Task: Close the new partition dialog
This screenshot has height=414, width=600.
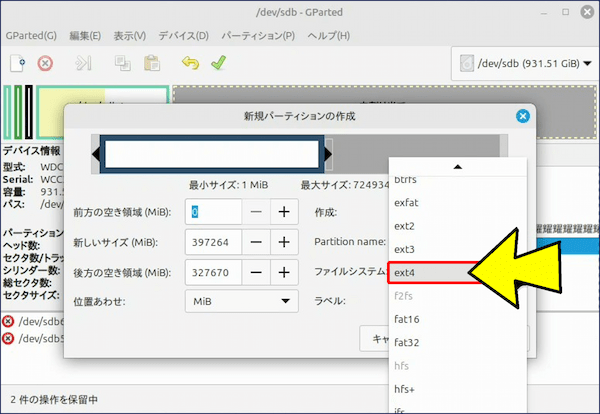Action: [521, 116]
